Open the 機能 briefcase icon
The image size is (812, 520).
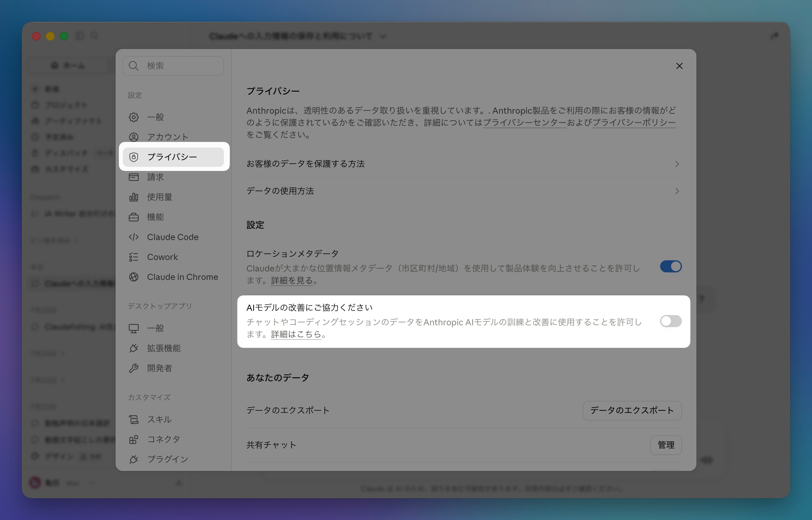[133, 217]
